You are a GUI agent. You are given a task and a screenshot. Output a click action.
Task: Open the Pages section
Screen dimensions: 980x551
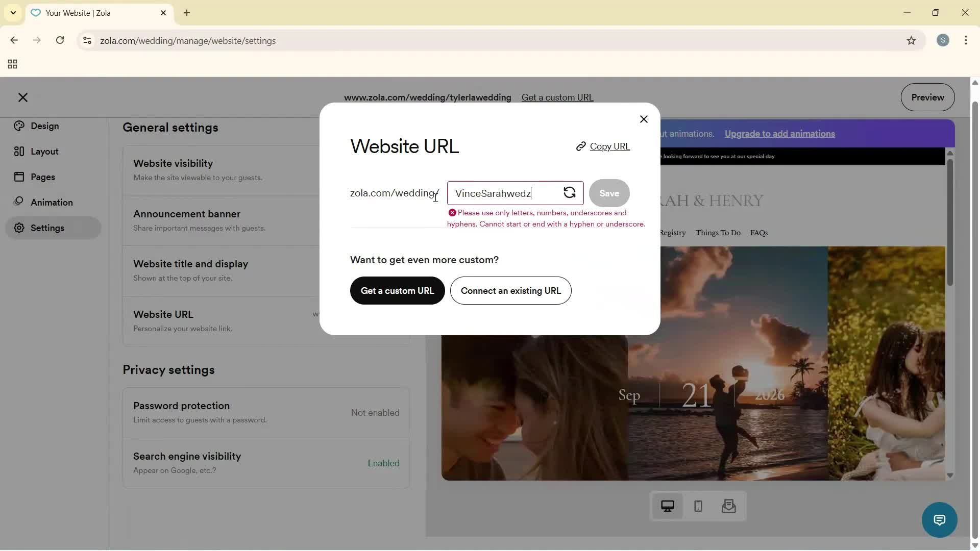[43, 177]
